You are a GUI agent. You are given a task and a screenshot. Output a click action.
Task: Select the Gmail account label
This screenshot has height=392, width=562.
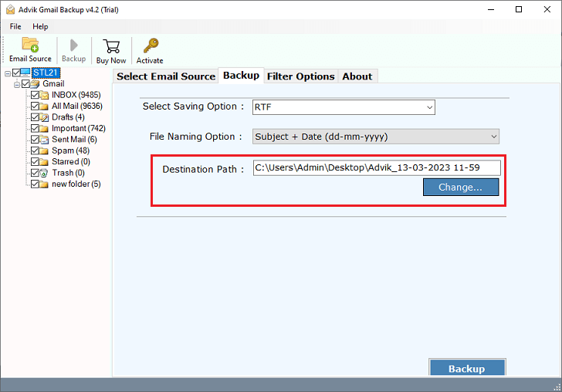(x=53, y=84)
